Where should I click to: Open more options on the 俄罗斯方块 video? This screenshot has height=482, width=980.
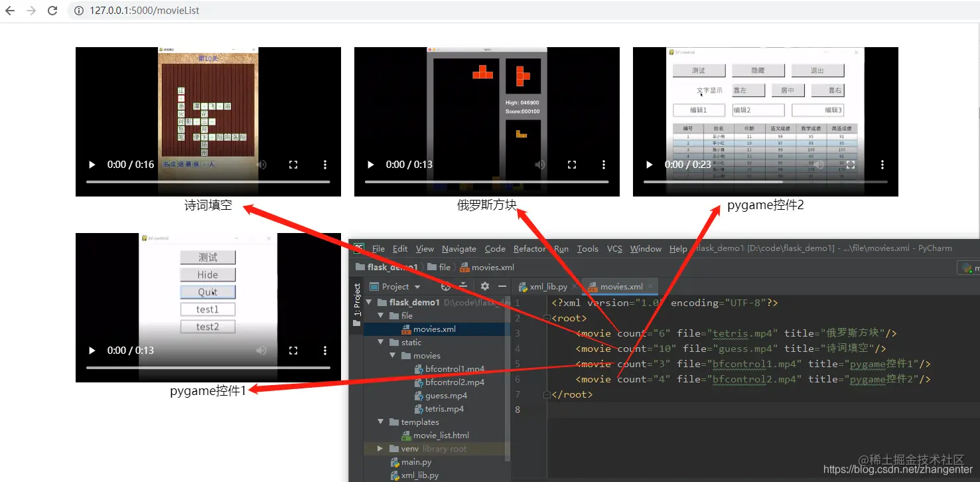[604, 165]
